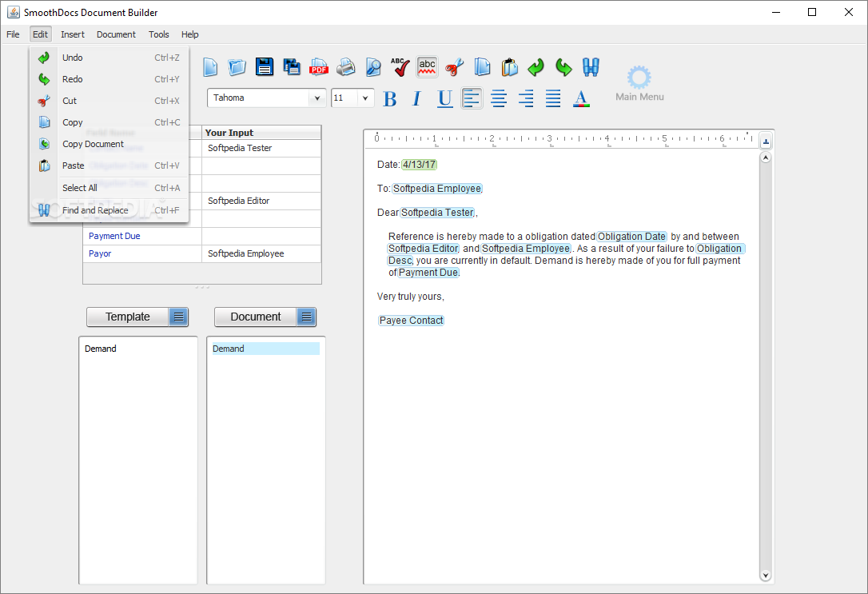Click the Obligation Date field in the document
Viewport: 868px width, 594px height.
coord(631,237)
